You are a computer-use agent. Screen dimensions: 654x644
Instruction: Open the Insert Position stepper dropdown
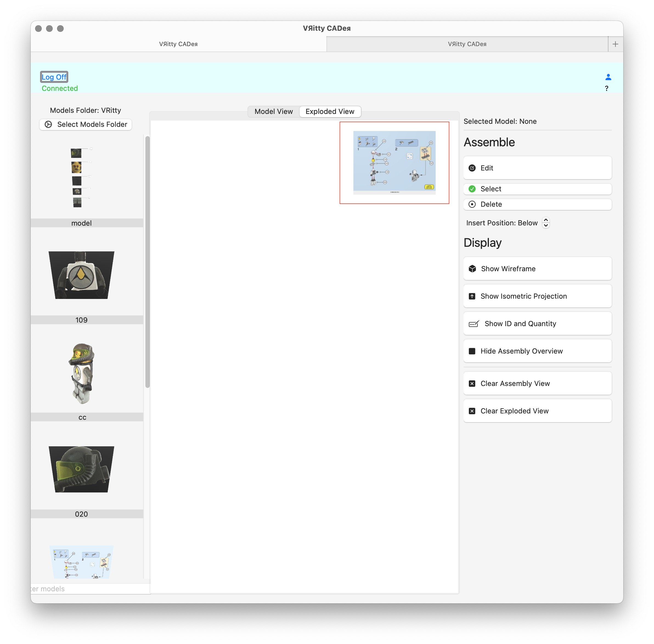click(546, 223)
